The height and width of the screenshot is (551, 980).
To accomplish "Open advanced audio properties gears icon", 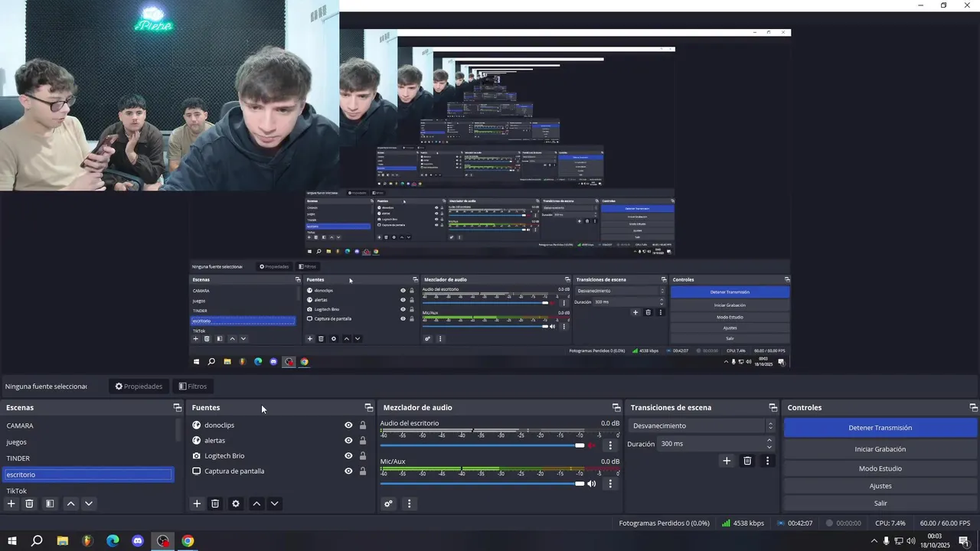I will click(388, 504).
